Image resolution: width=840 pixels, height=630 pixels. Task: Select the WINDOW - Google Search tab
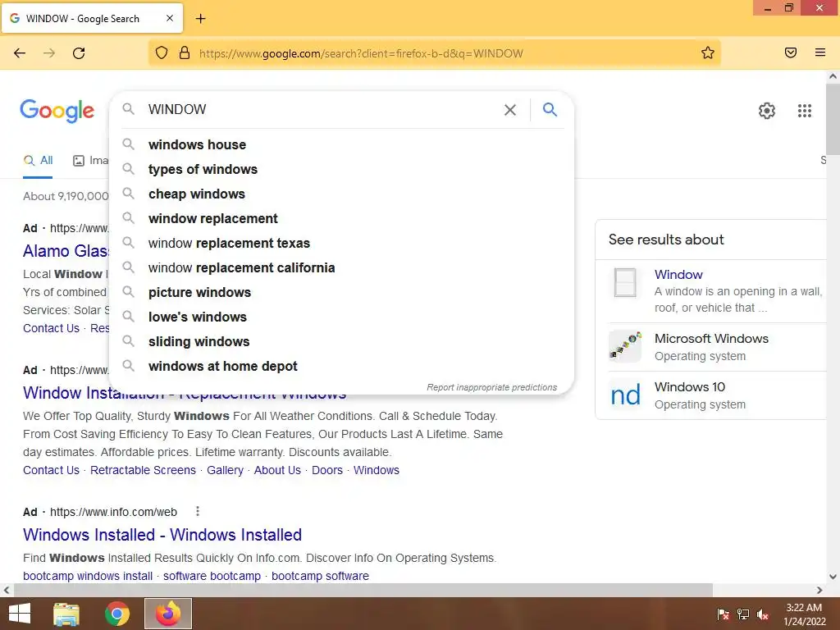[92, 18]
